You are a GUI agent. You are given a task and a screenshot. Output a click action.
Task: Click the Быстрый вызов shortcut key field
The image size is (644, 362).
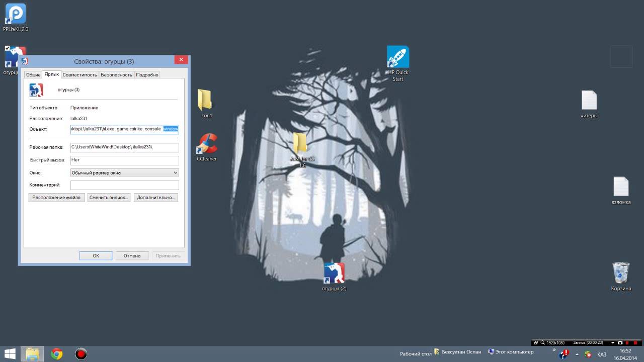[125, 160]
